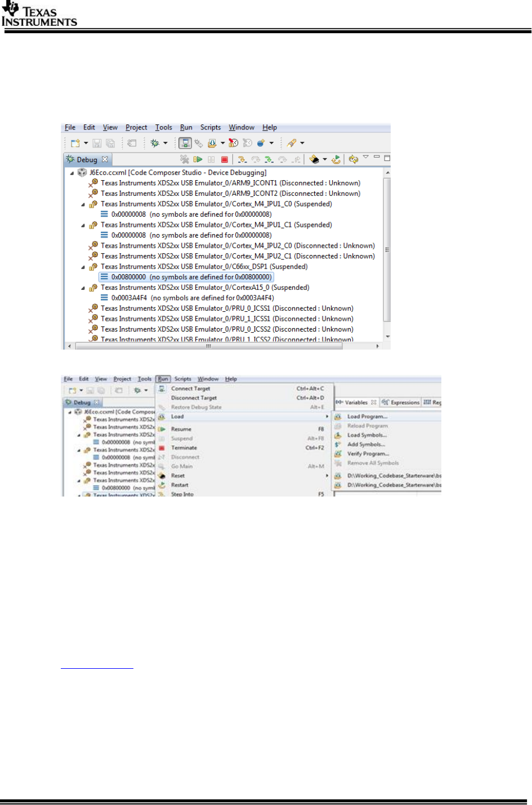Select the PRU_0_ICSS1 (Disconnected : Unknown) row
The width and height of the screenshot is (532, 805).
click(x=222, y=308)
